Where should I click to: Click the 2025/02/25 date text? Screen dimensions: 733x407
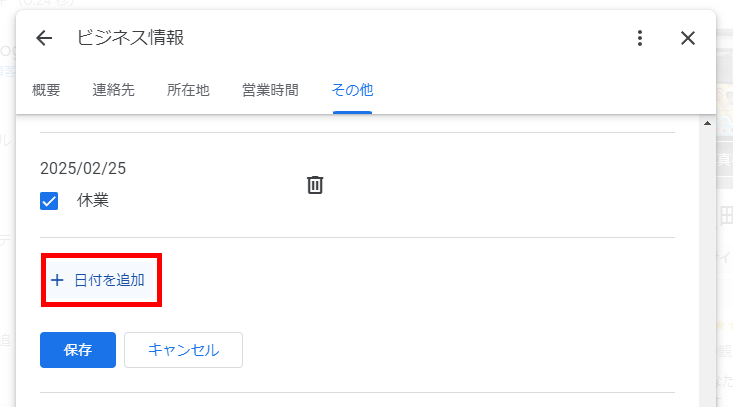click(x=83, y=168)
